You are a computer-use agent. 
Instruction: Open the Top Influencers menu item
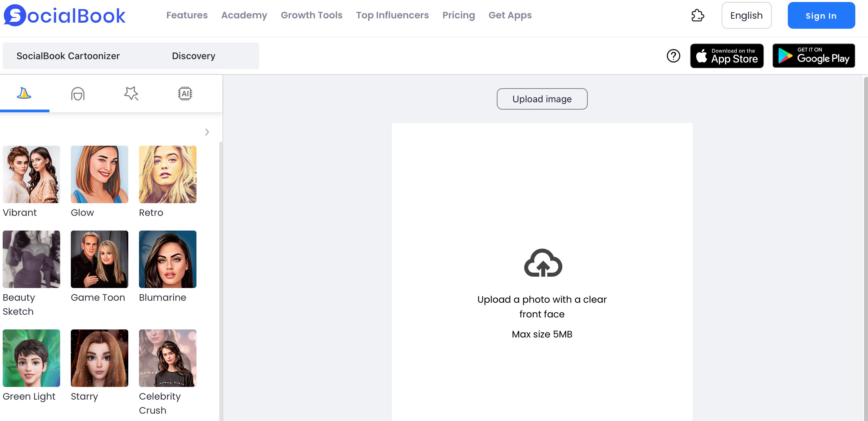pyautogui.click(x=393, y=15)
